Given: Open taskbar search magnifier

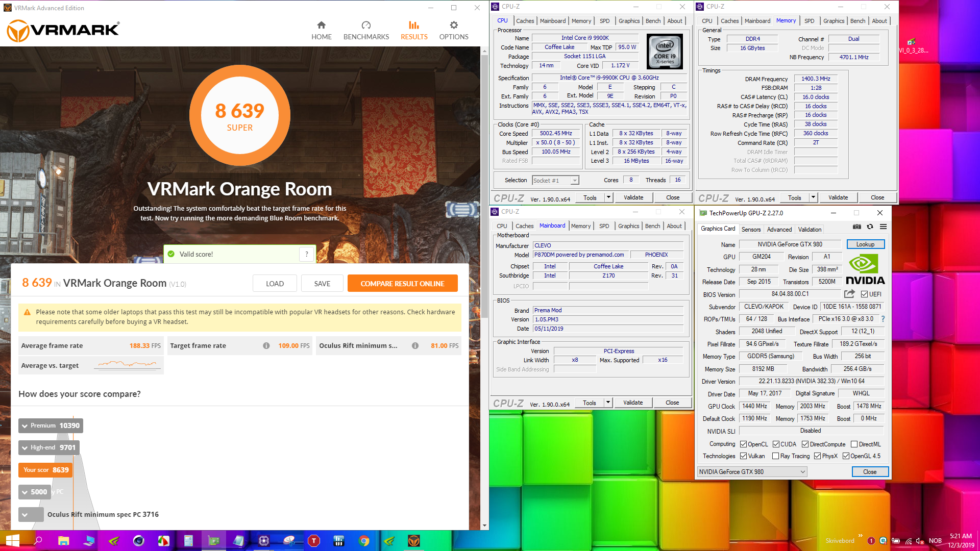Looking at the screenshot, I should point(38,541).
